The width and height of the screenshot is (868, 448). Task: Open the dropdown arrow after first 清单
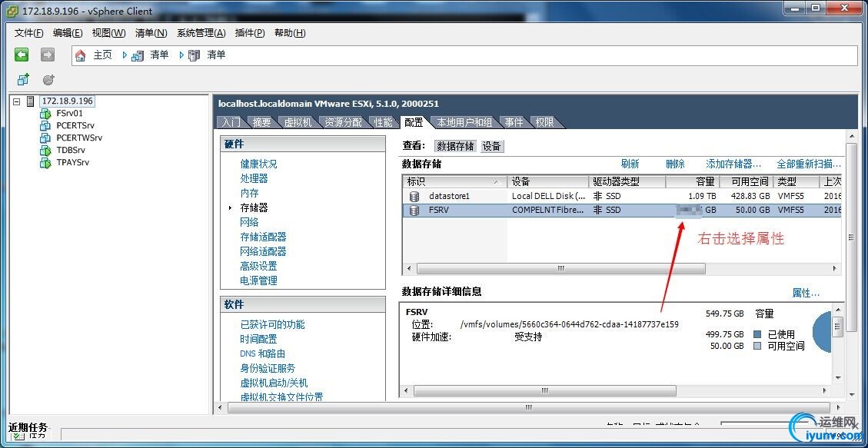(x=181, y=55)
